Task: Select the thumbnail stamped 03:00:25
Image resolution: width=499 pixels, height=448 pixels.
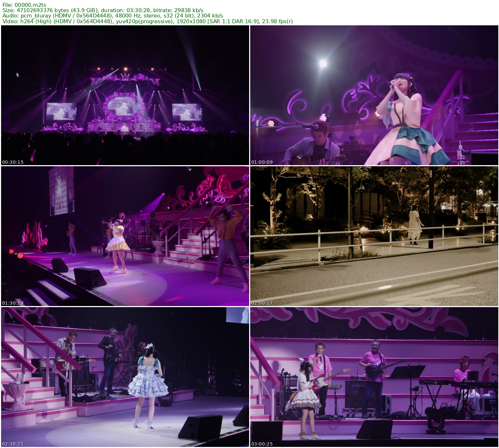Action: 374,377
